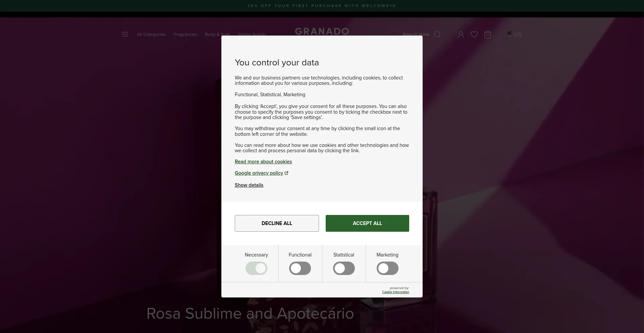Screen dimensions: 644x333
Task: Click the search magnifier icon
Action: tap(437, 35)
